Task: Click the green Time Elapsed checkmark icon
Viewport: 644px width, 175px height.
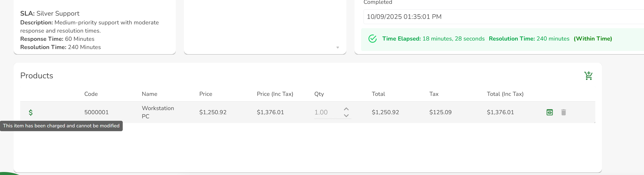Action: click(372, 39)
